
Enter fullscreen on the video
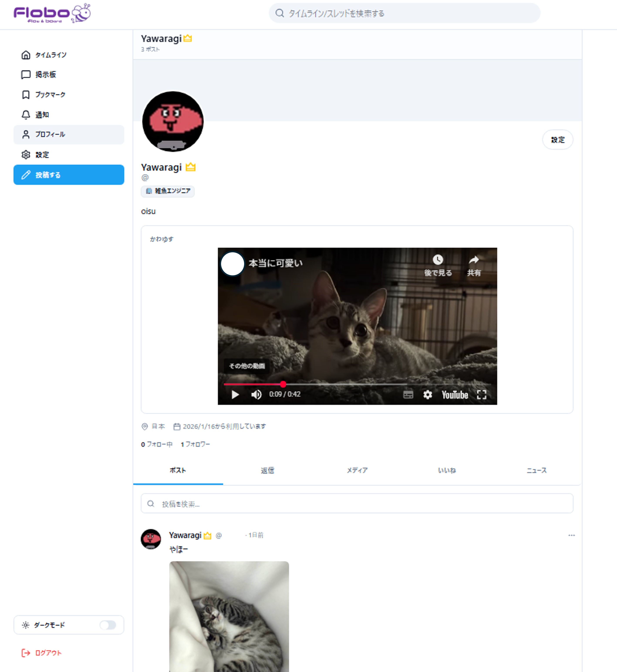[x=482, y=395]
